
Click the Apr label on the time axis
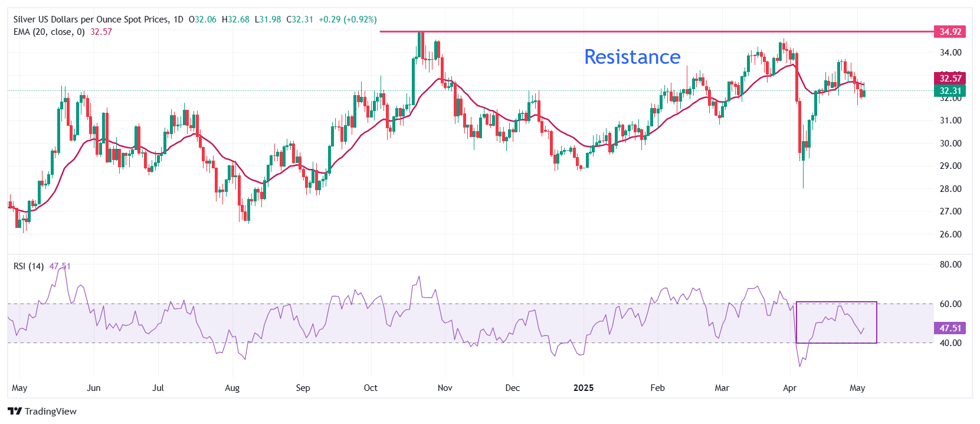click(789, 388)
